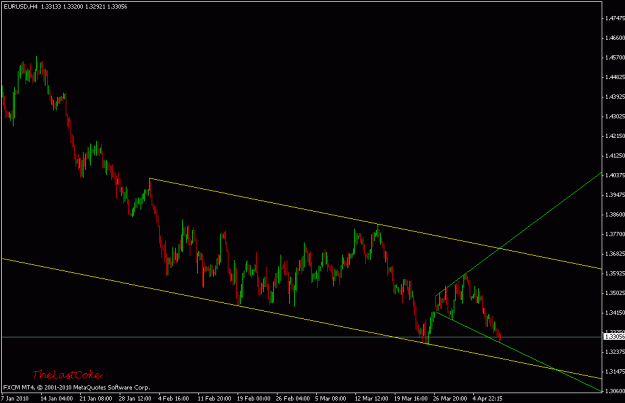Screen dimensions: 625x403
Task: Click the 1.3060 price axis label
Action: [x=615, y=391]
